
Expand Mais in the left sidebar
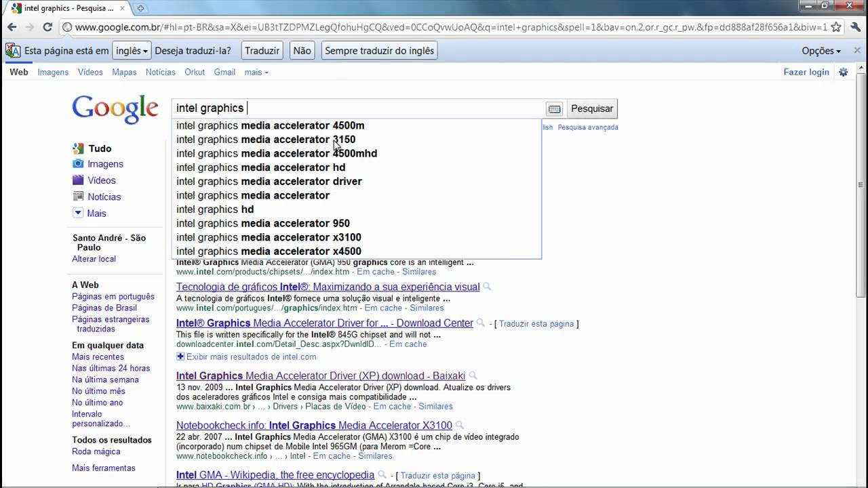click(90, 213)
